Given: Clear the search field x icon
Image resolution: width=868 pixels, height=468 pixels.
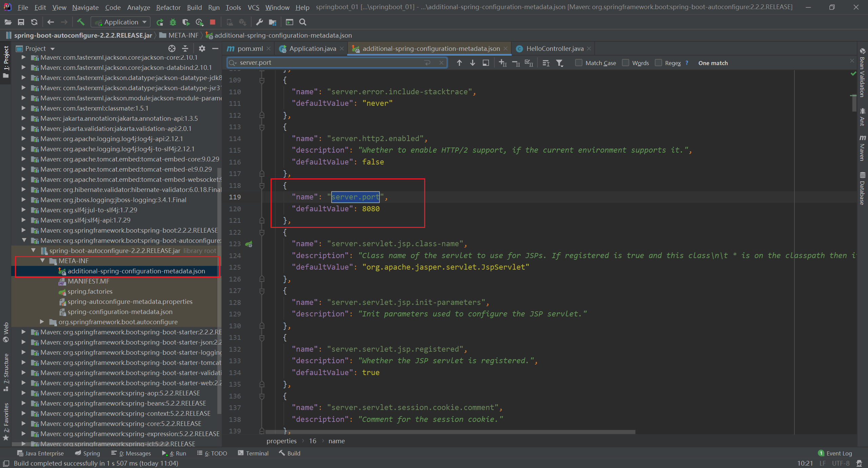Looking at the screenshot, I should pyautogui.click(x=441, y=63).
